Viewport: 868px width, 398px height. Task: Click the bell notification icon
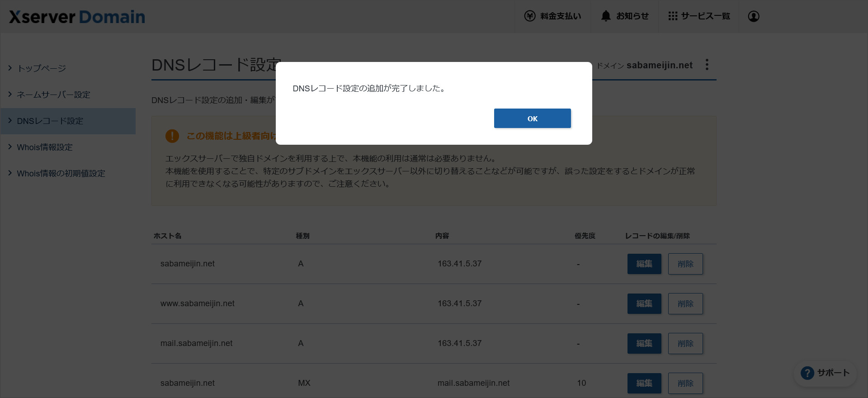[606, 16]
